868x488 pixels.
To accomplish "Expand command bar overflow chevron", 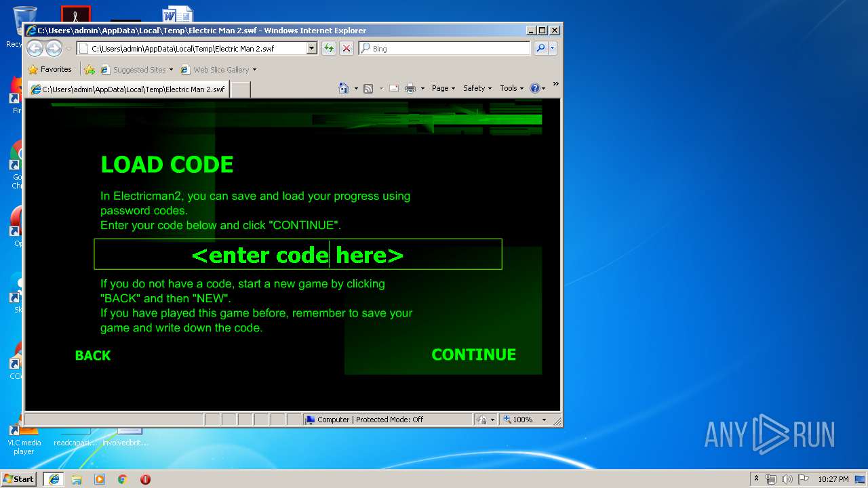I will point(555,84).
